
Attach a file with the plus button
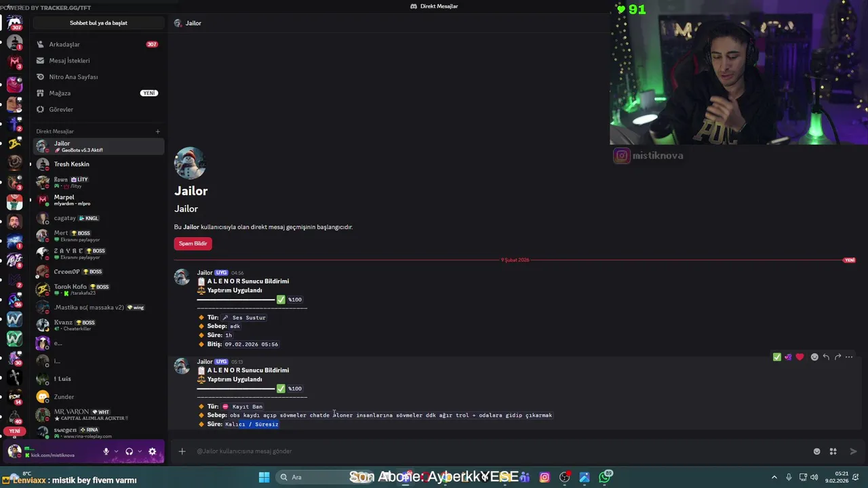point(182,451)
